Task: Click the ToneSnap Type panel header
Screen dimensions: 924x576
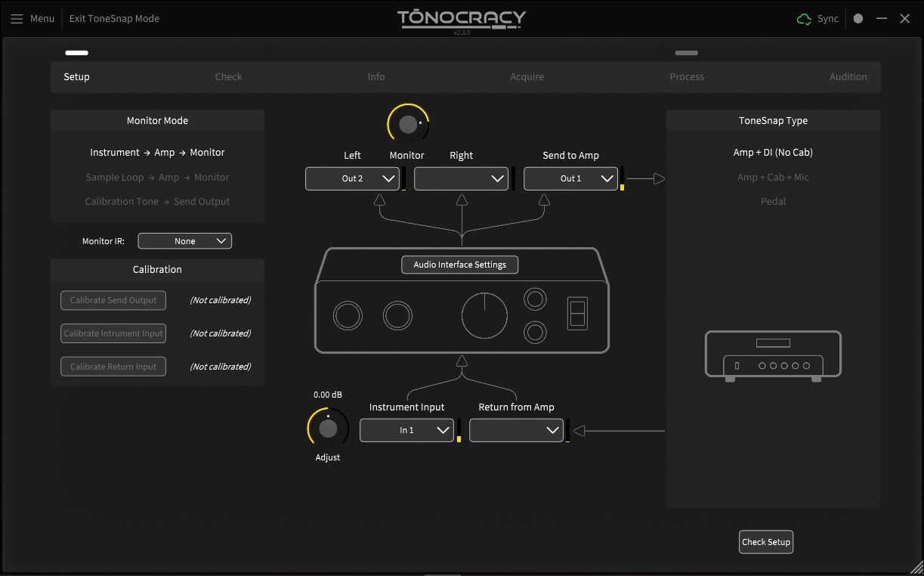Action: tap(773, 120)
